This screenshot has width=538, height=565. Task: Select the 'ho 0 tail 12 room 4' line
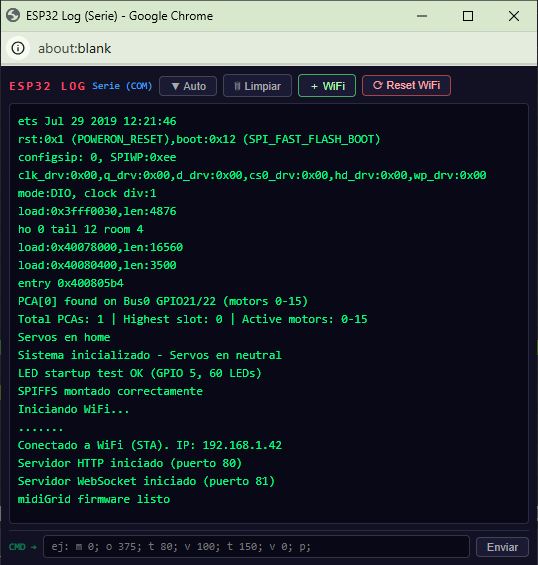81,229
